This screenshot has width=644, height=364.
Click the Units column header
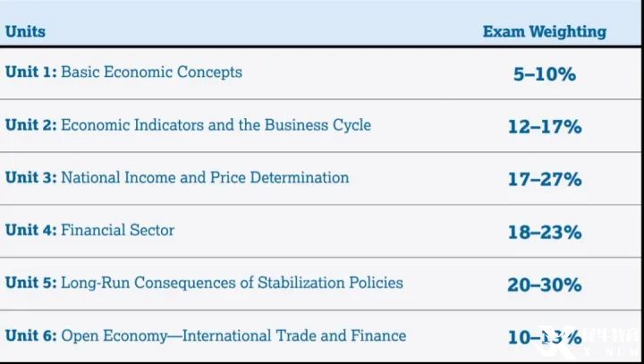pyautogui.click(x=25, y=31)
